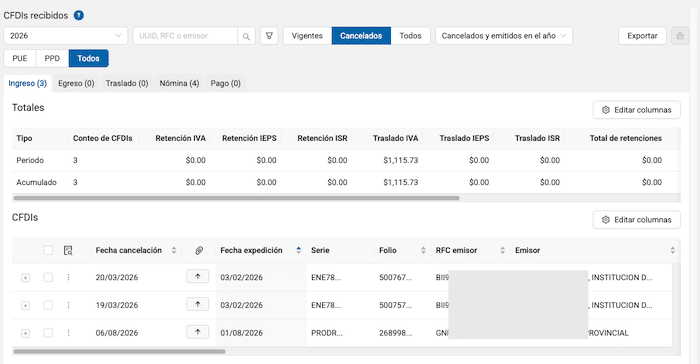Click the document search icon in table header
This screenshot has width=700, height=364.
(x=68, y=251)
